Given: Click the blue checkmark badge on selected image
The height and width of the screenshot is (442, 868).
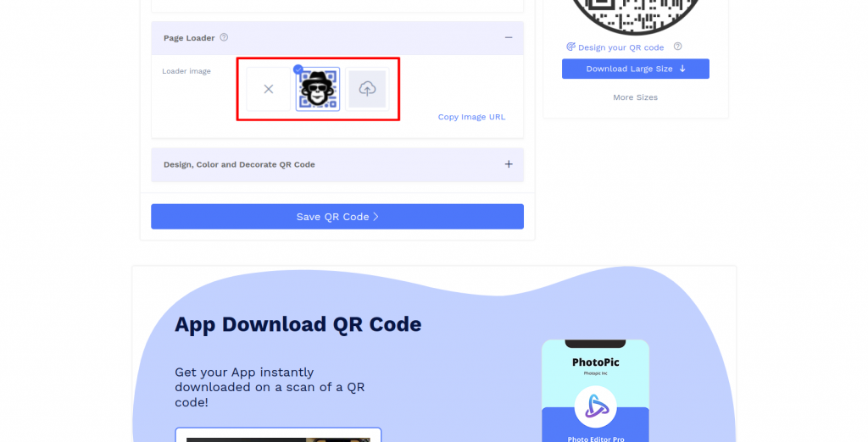Looking at the screenshot, I should pos(298,69).
